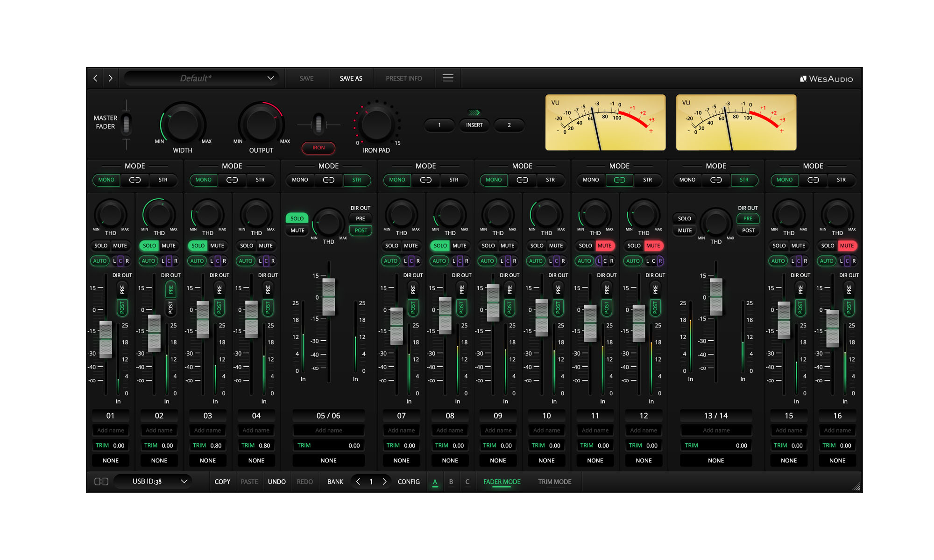
Task: Click the channel 05/06 fader handle
Action: pos(329,296)
